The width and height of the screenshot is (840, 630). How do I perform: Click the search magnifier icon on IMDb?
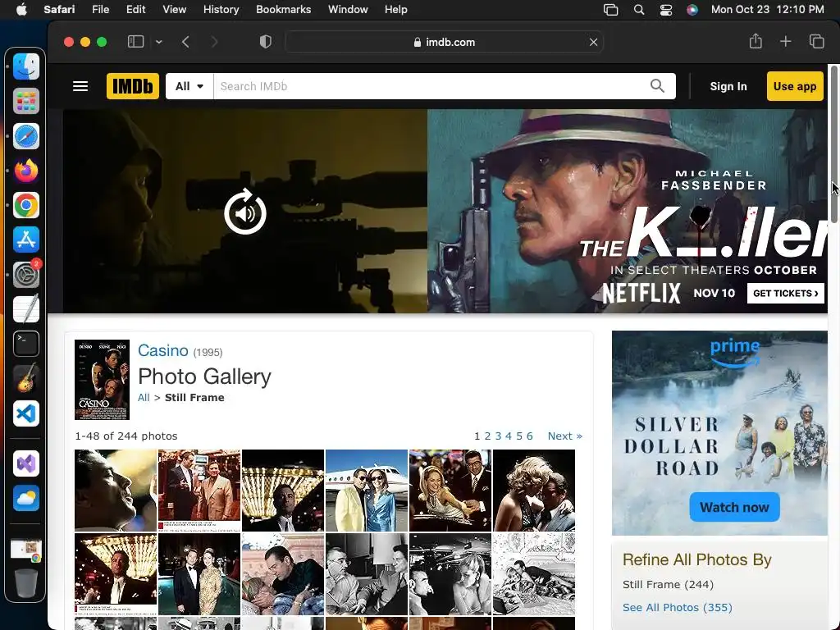click(657, 85)
